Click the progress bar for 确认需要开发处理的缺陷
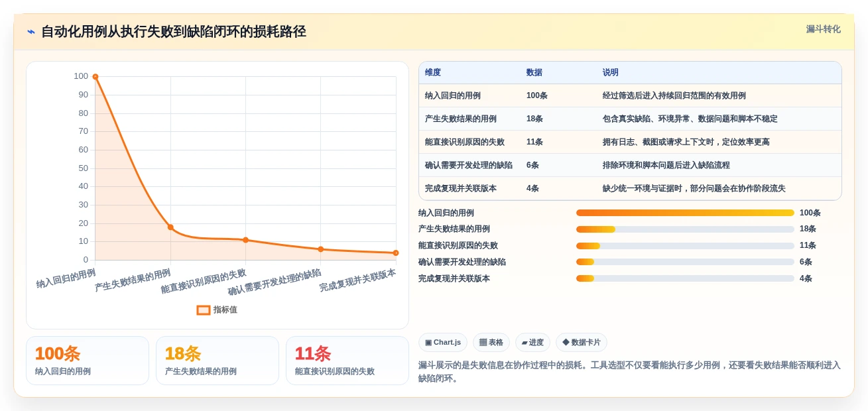868x411 pixels. point(685,262)
